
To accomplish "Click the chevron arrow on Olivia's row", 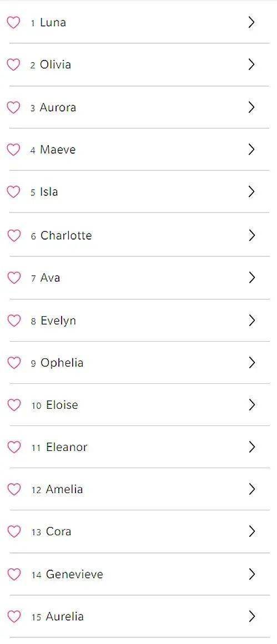I will tap(252, 64).
